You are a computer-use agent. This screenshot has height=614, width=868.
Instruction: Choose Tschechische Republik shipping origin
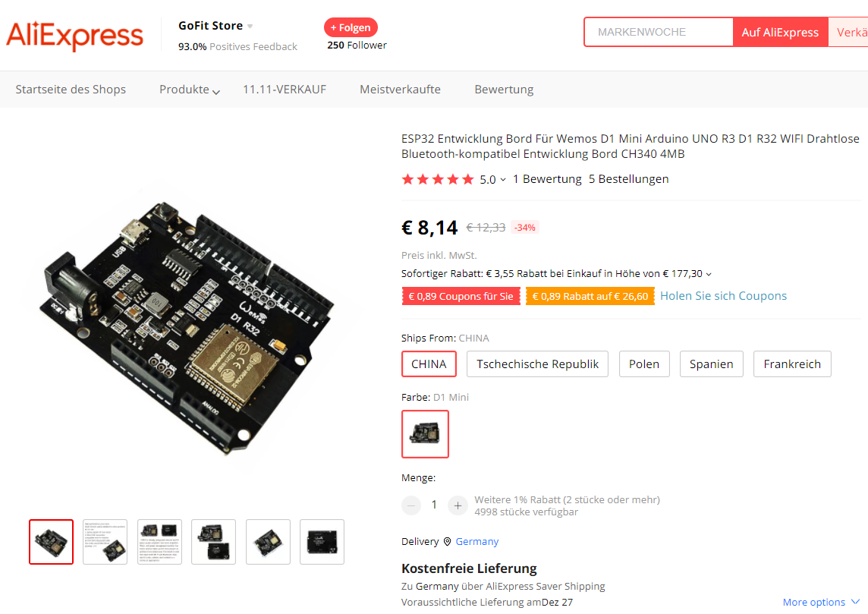click(x=537, y=364)
